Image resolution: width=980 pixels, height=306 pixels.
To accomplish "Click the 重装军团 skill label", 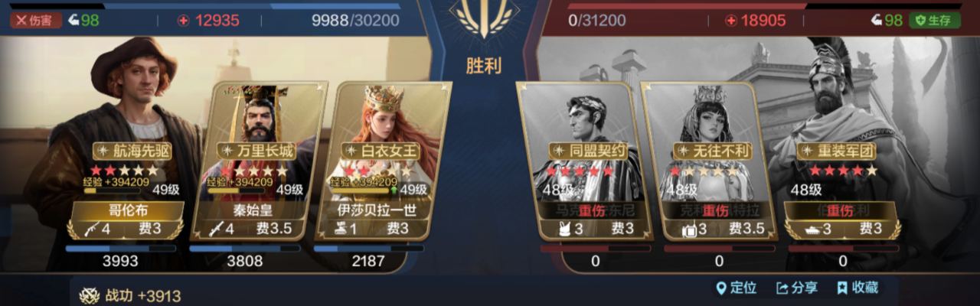I will coord(835,151).
